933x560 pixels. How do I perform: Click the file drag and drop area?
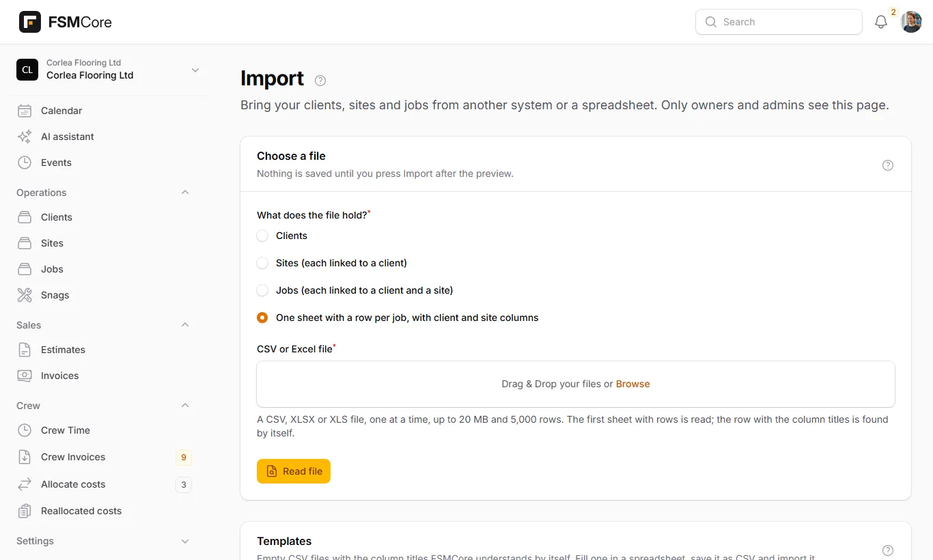click(576, 384)
